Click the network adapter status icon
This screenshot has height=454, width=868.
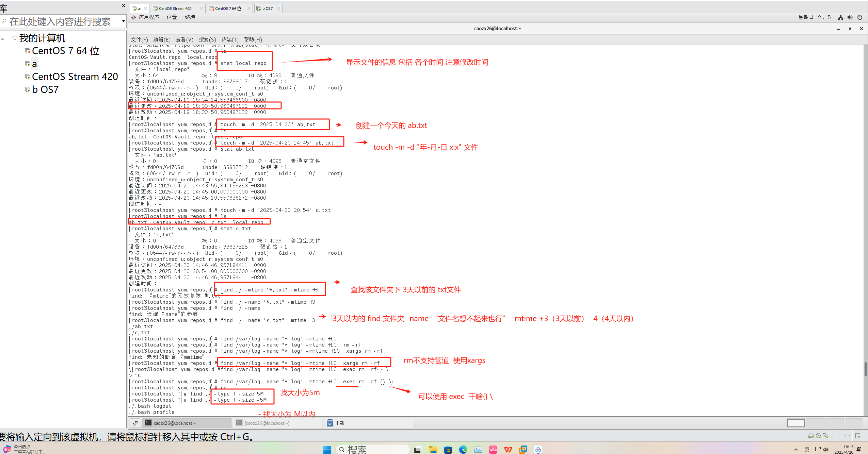[825, 436]
